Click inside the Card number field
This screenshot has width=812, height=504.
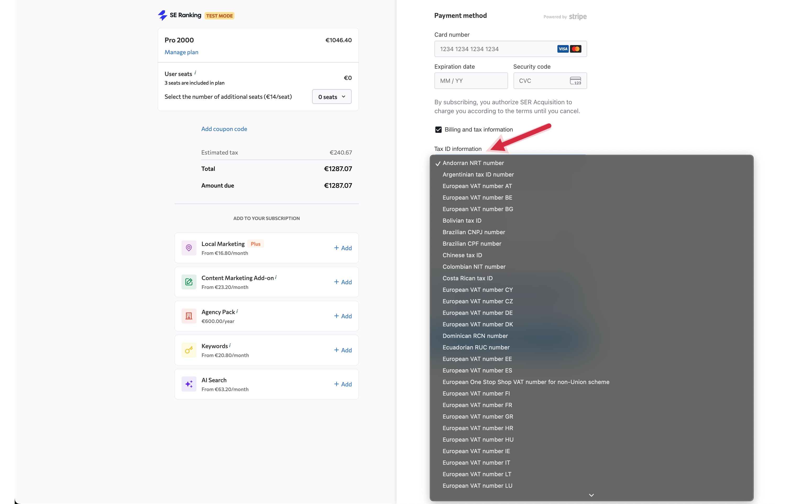483,49
